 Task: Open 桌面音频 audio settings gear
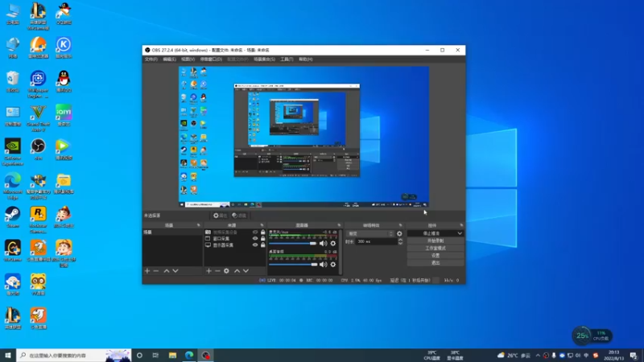click(x=333, y=265)
